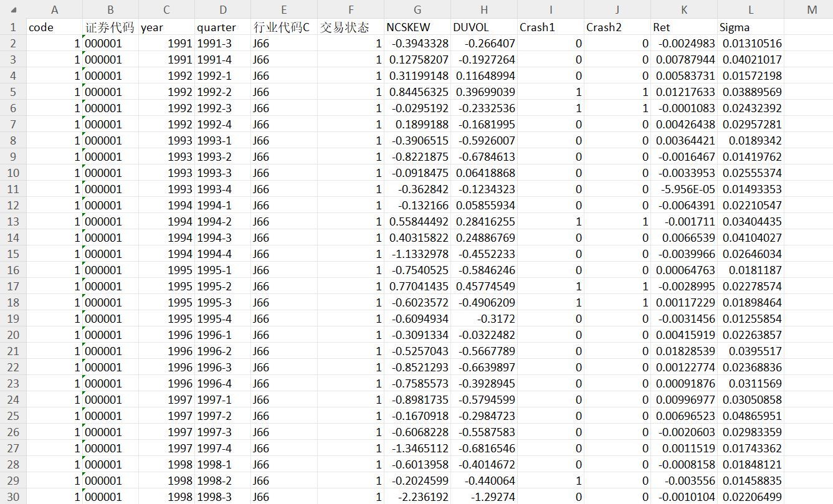Select the Sigma value 0.0311569

[x=751, y=384]
